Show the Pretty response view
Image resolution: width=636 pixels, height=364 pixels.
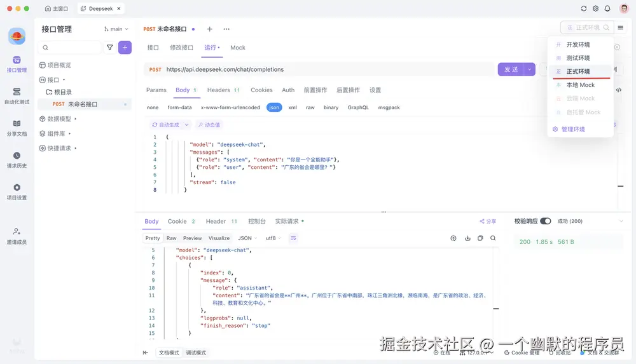tap(153, 238)
